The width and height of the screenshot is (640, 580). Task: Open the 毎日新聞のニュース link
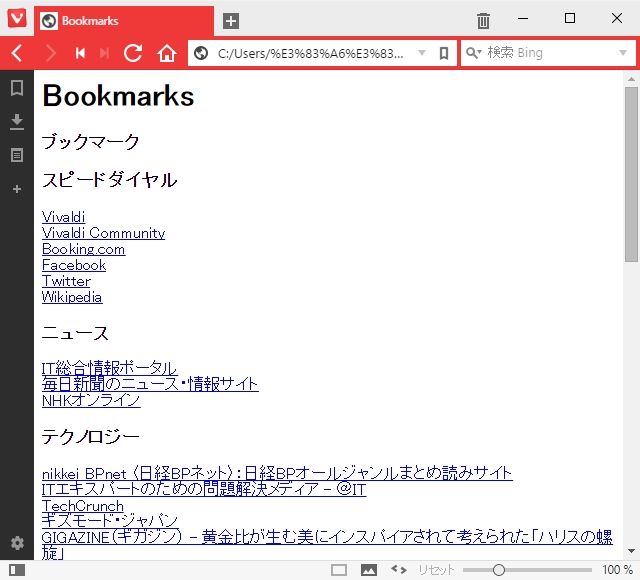150,384
